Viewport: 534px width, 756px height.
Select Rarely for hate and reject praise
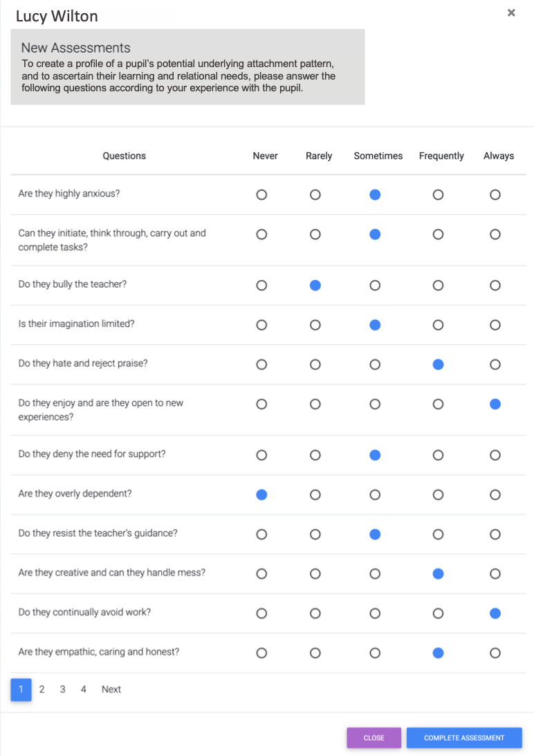(x=315, y=365)
